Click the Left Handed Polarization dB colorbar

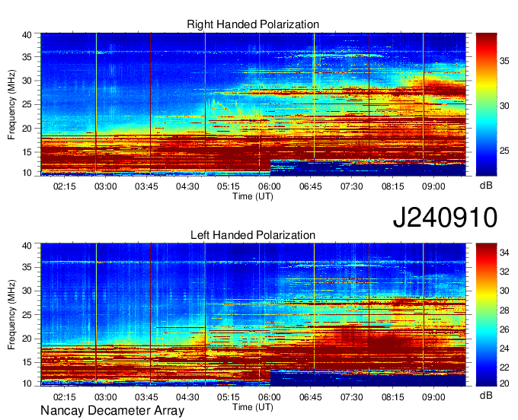click(x=486, y=315)
